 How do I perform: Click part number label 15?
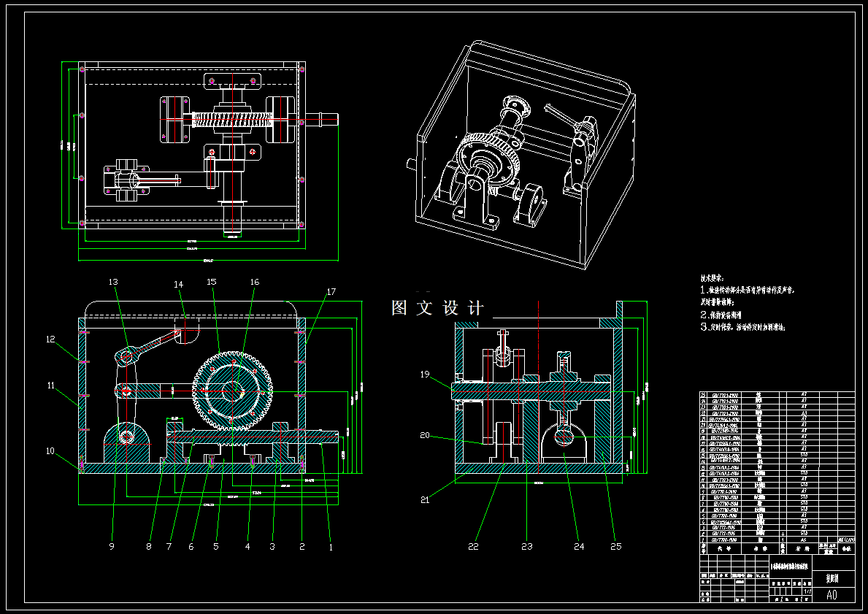point(212,282)
